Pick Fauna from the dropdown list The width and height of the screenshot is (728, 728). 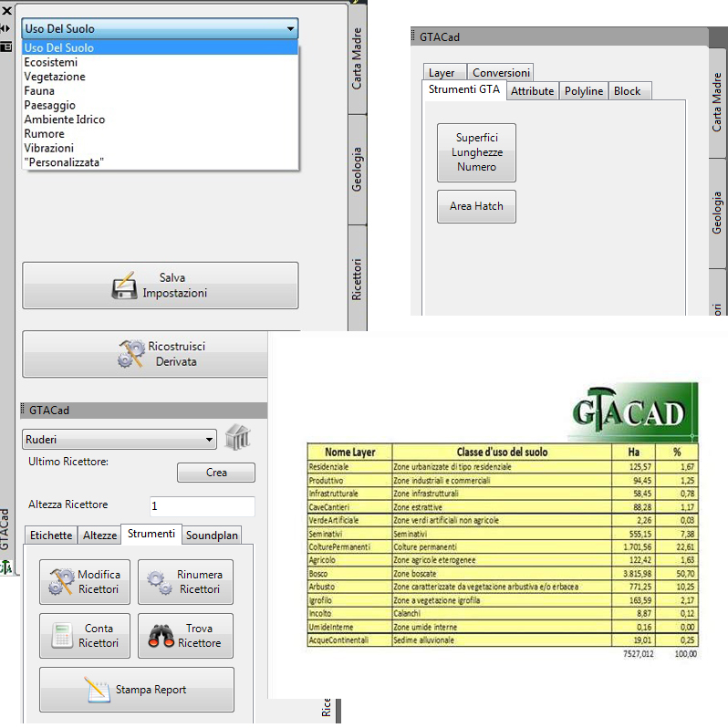tap(160, 91)
